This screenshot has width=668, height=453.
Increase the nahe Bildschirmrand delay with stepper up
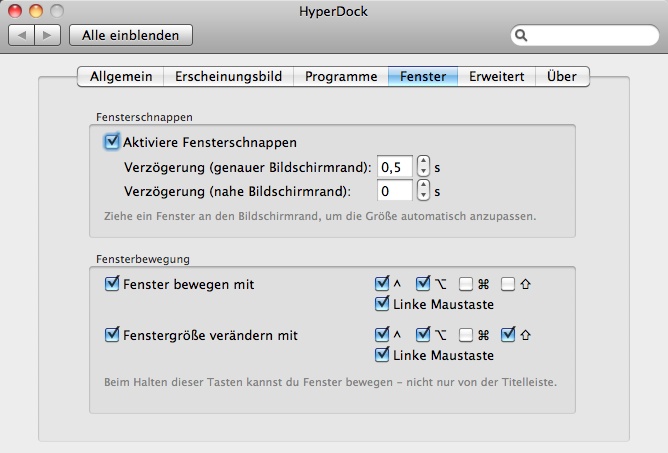tap(423, 185)
